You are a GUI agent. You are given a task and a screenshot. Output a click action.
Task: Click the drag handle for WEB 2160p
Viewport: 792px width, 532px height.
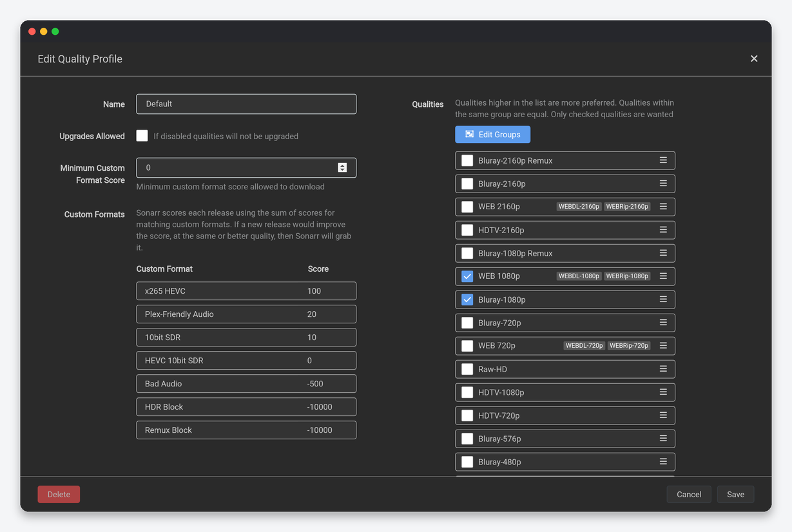(663, 207)
